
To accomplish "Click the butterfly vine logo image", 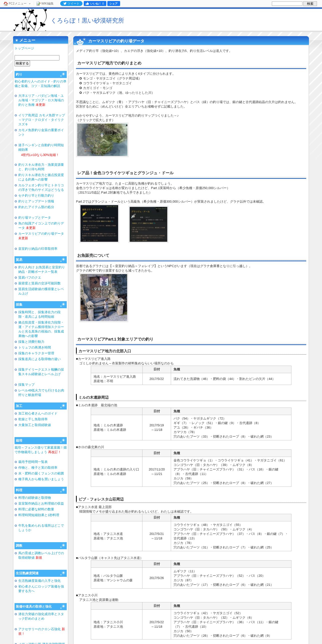I will pos(30,20).
